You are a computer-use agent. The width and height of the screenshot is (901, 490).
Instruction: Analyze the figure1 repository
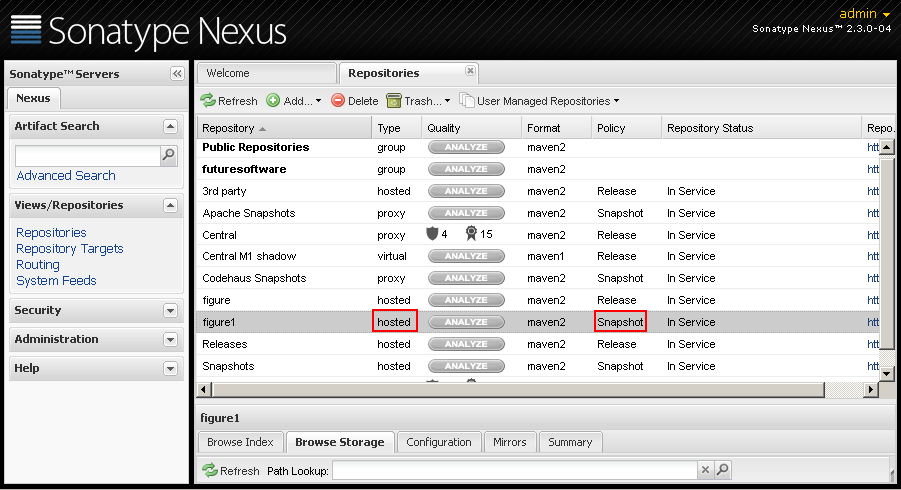tap(466, 322)
